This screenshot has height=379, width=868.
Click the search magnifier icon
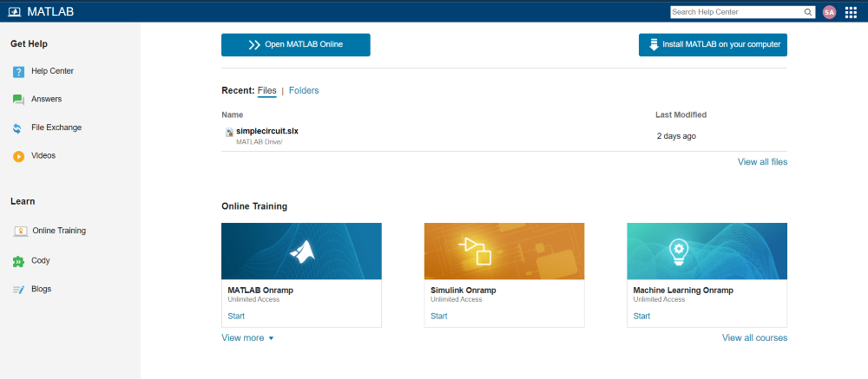(x=807, y=12)
